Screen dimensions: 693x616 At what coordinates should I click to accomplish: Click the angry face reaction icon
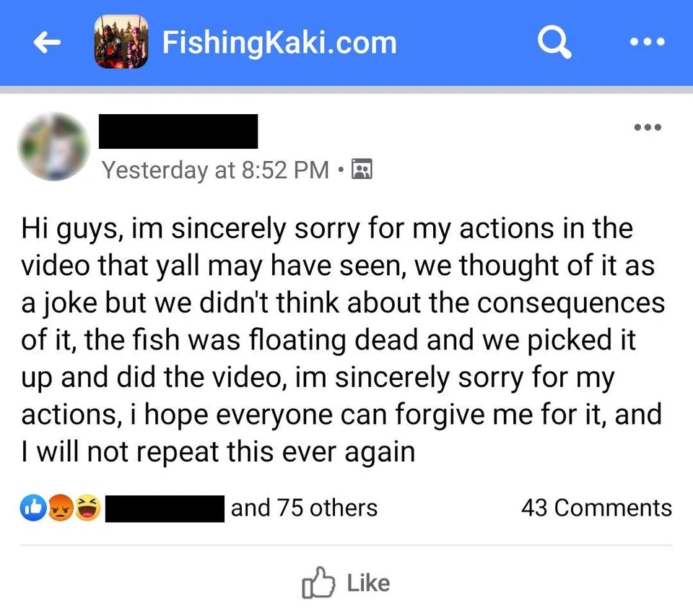[61, 508]
